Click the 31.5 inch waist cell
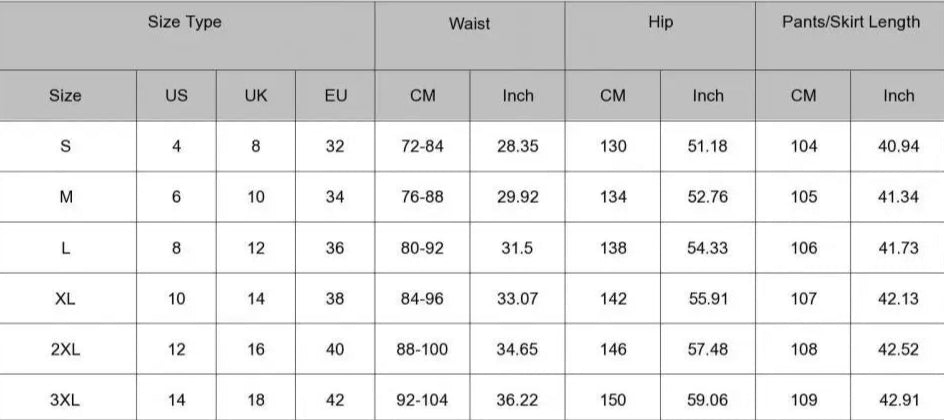Viewport: 944px width, 420px height. click(517, 248)
